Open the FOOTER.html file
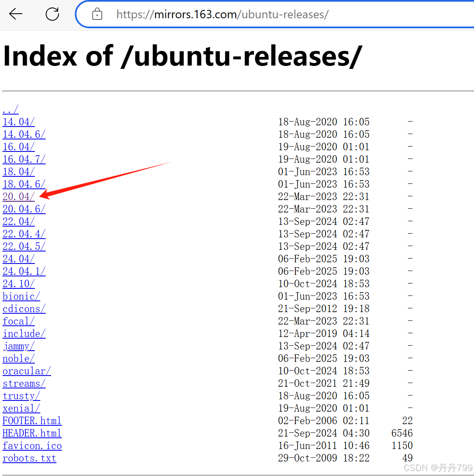 coord(32,421)
